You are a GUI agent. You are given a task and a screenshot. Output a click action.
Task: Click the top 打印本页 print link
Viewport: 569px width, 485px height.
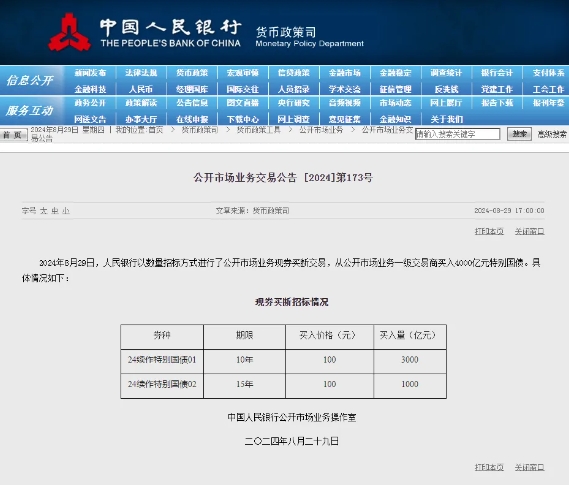tap(489, 231)
